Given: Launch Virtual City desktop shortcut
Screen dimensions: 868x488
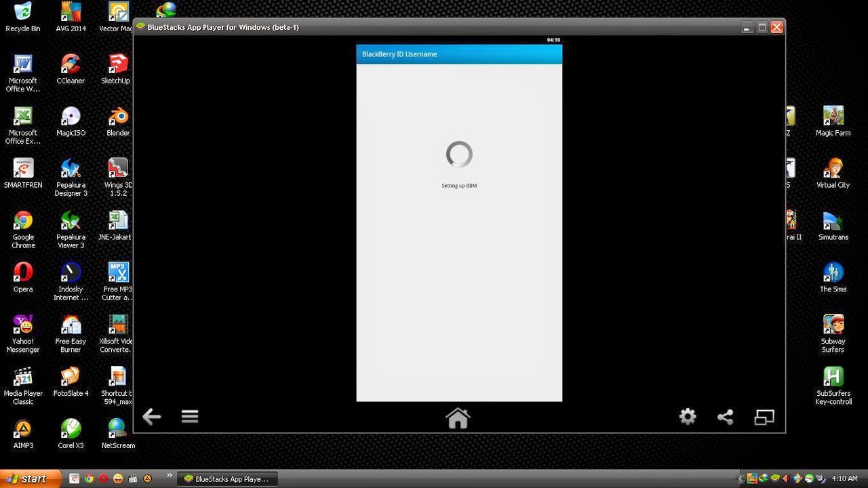Looking at the screenshot, I should click(833, 174).
